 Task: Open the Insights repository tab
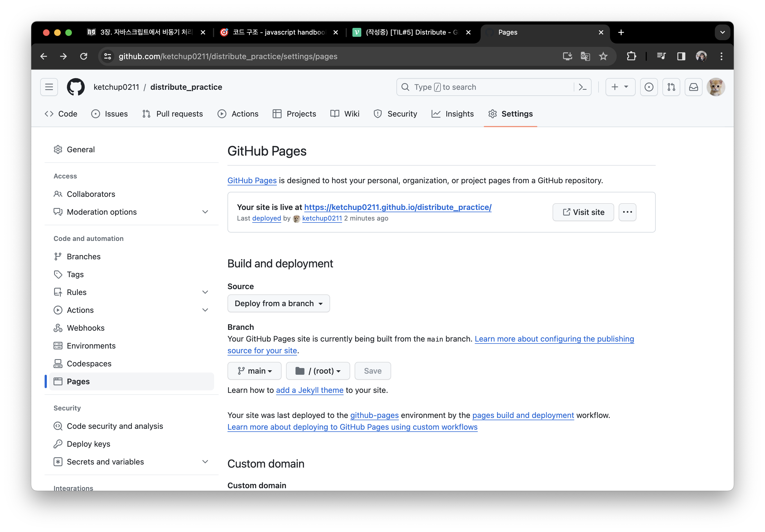(452, 114)
